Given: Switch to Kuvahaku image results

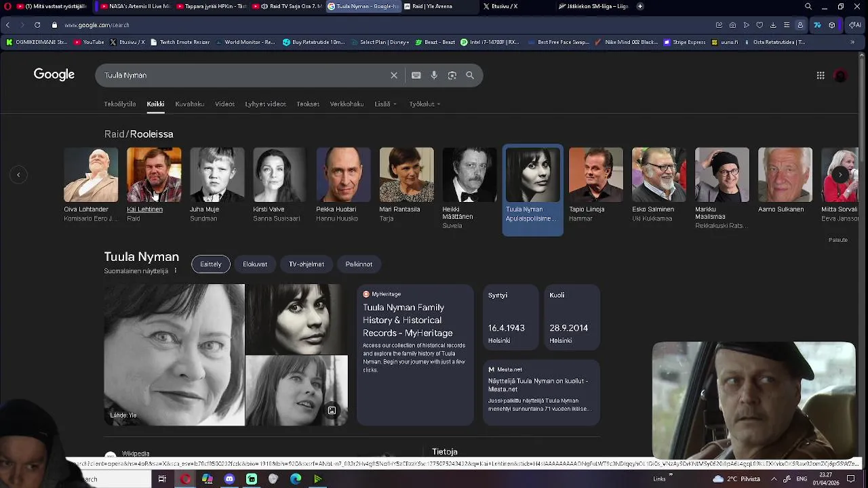Looking at the screenshot, I should pos(189,104).
